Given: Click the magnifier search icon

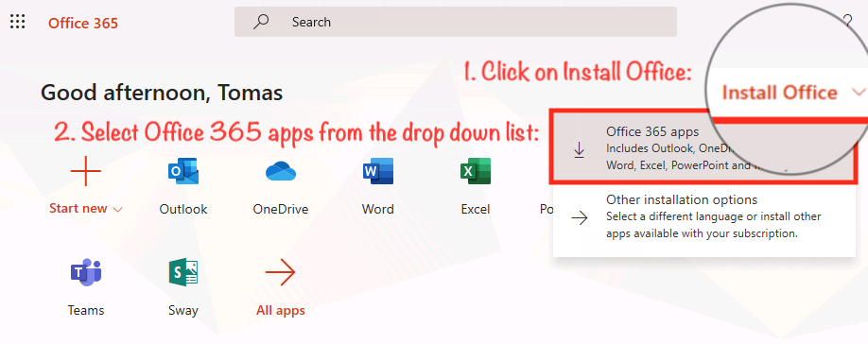Looking at the screenshot, I should 261,22.
